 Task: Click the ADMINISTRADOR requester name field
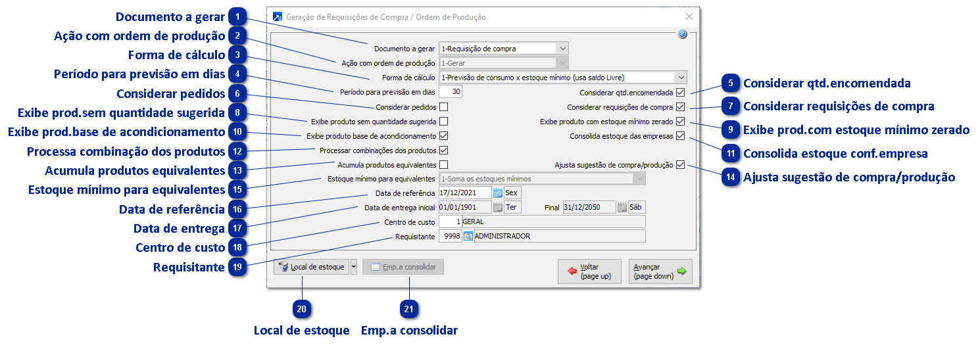(560, 237)
